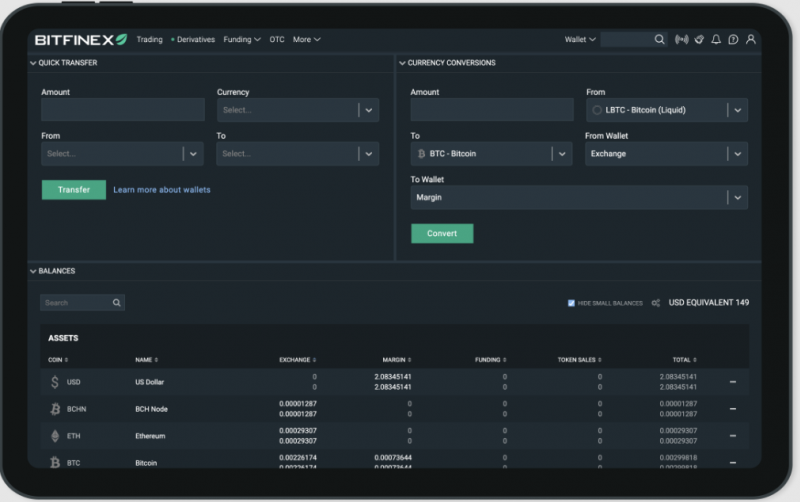Open the Currency dropdown in Quick Transfer
800x502 pixels.
coord(368,110)
